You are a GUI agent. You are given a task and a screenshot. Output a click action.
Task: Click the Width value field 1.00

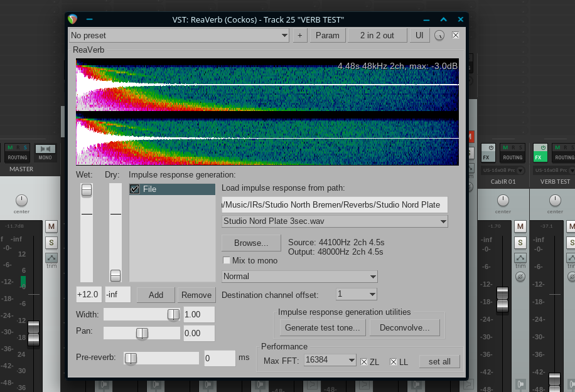[x=199, y=314]
